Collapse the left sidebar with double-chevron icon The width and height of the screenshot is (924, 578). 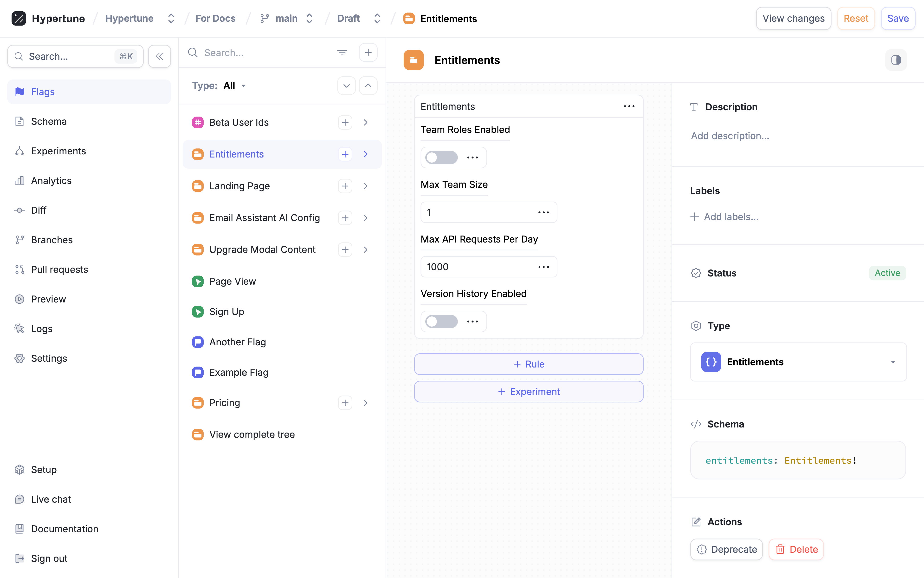tap(159, 57)
